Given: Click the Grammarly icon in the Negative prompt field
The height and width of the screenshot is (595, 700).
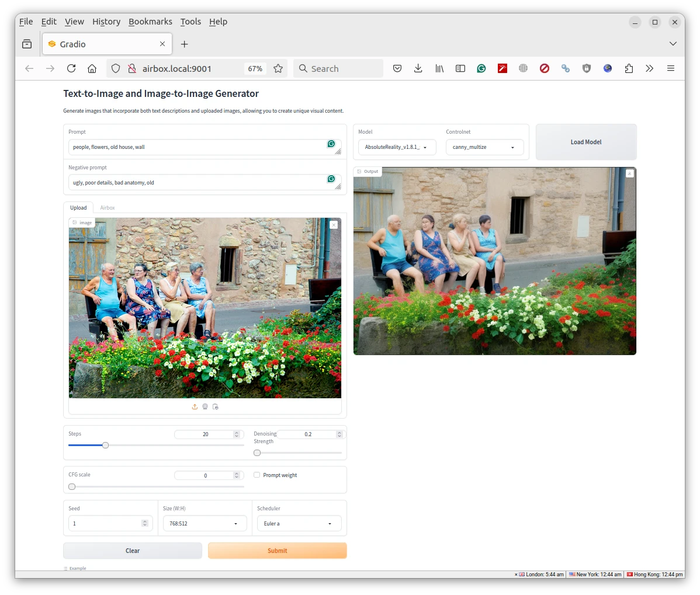Looking at the screenshot, I should pyautogui.click(x=331, y=179).
